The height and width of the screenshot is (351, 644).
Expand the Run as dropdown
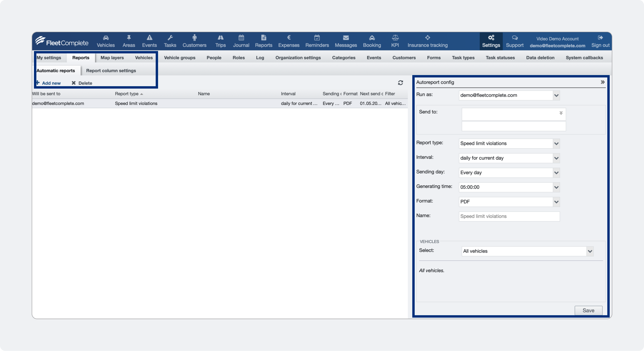556,95
